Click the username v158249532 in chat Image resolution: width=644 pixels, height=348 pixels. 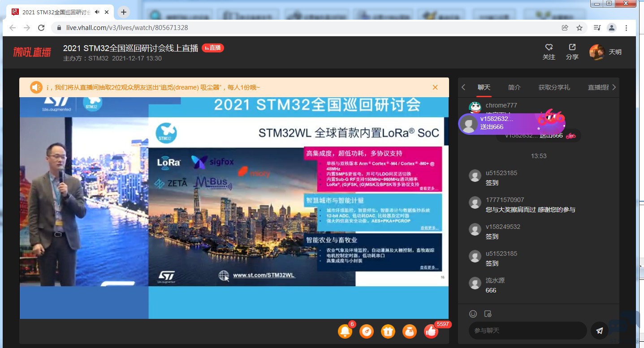click(x=503, y=227)
